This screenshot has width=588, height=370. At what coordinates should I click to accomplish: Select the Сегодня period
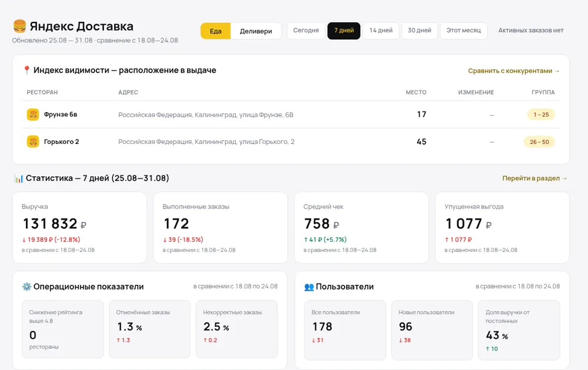(306, 31)
